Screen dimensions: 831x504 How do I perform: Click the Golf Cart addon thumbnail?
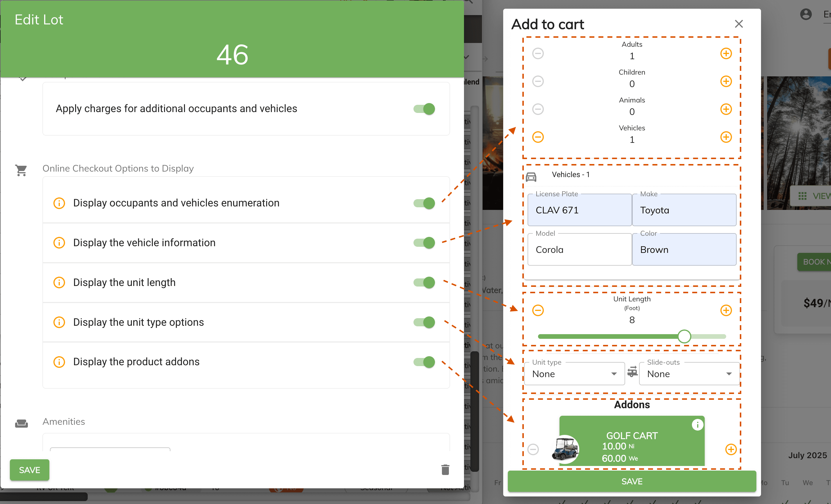[565, 449]
